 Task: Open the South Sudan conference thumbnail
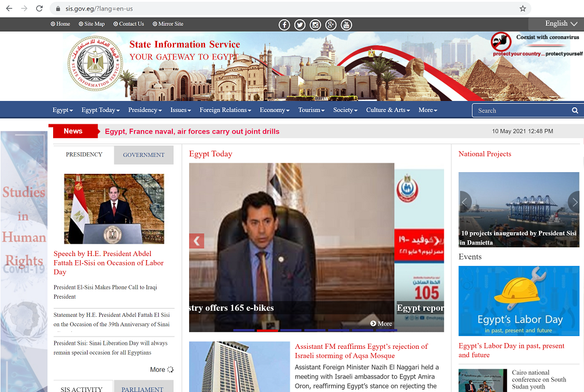click(x=483, y=380)
